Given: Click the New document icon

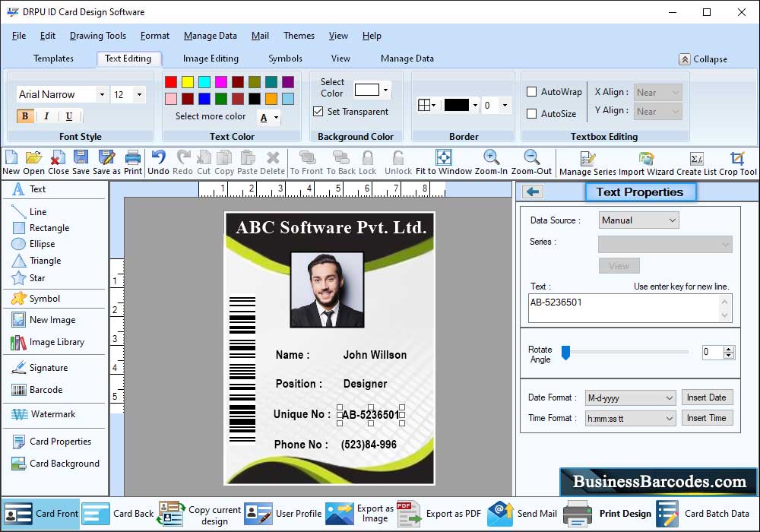Looking at the screenshot, I should (x=11, y=163).
